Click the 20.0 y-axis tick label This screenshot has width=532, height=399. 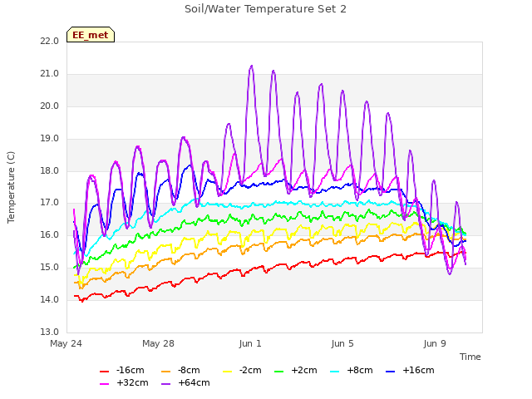tap(49, 106)
